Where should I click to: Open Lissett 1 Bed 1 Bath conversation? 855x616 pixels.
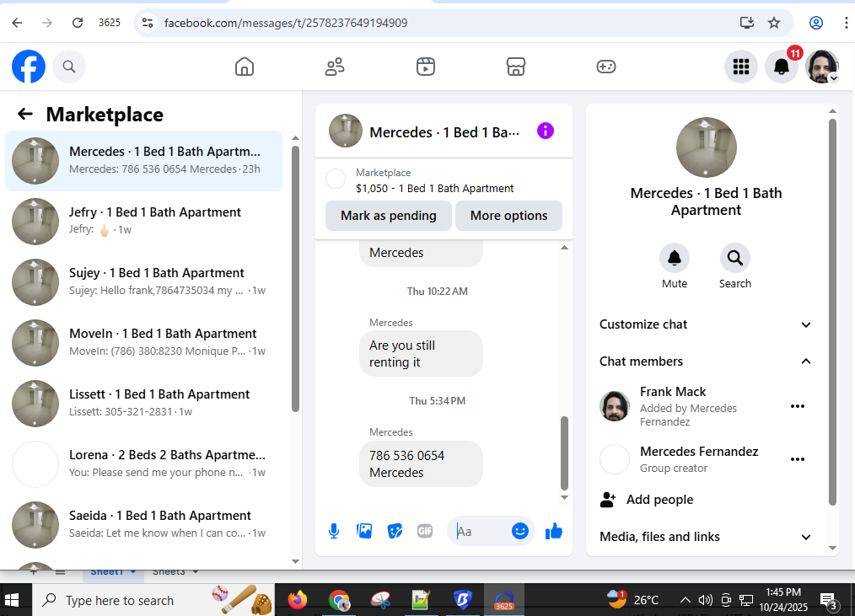[x=144, y=403]
